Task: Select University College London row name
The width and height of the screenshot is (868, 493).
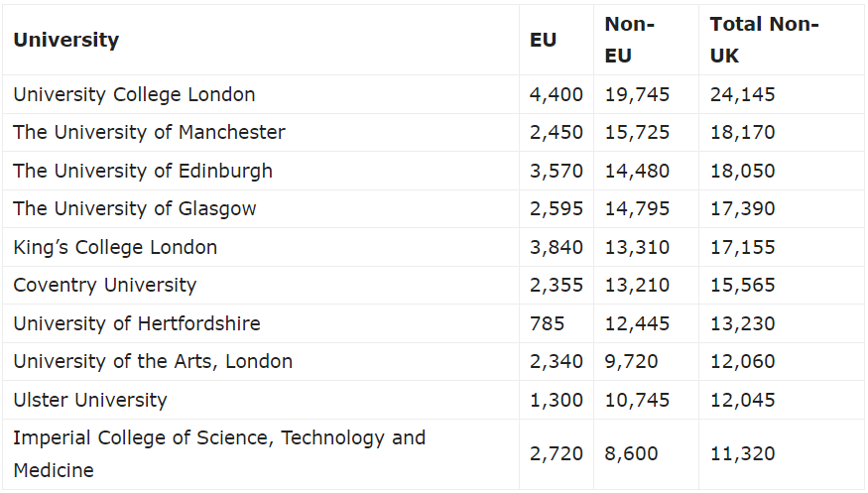Action: (134, 94)
